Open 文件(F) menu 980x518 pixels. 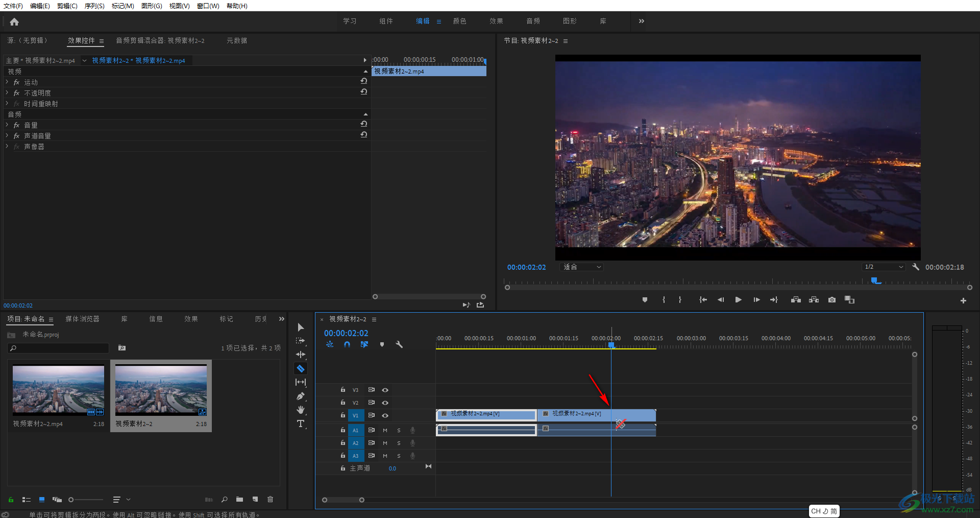tap(13, 6)
